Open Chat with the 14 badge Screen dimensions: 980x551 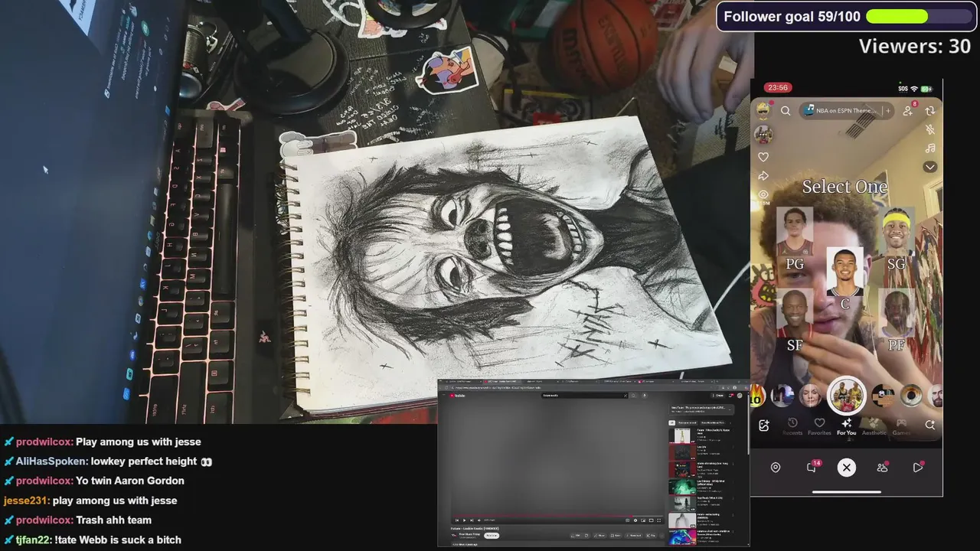coord(812,467)
